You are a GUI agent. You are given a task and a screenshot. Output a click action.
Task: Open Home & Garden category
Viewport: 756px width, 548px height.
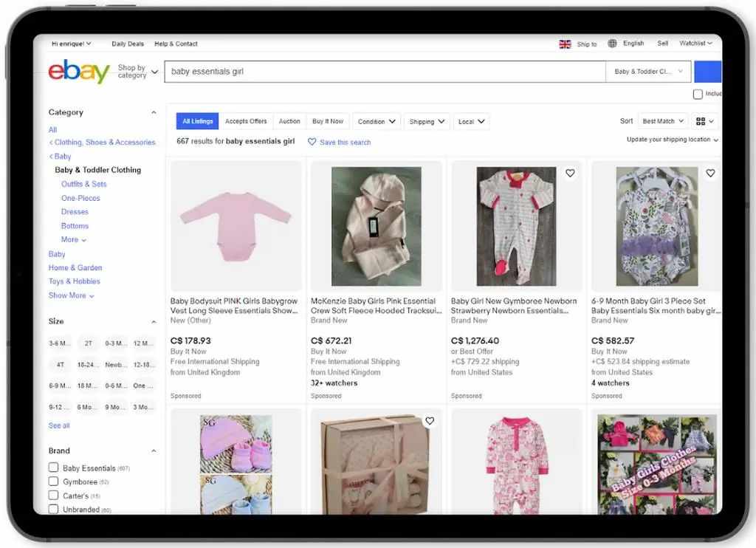pos(75,268)
